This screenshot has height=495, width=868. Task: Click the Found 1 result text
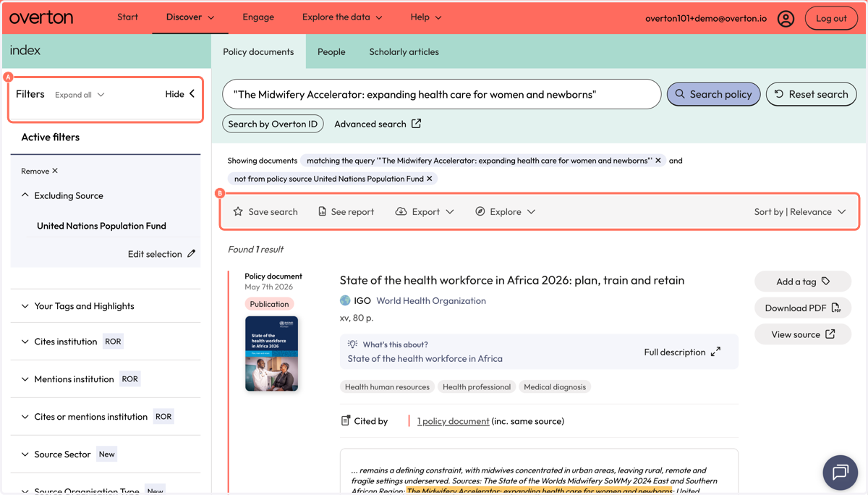(x=255, y=249)
